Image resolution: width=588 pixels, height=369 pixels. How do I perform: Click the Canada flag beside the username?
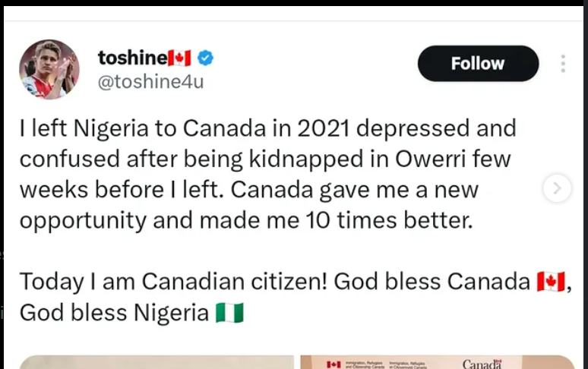179,58
